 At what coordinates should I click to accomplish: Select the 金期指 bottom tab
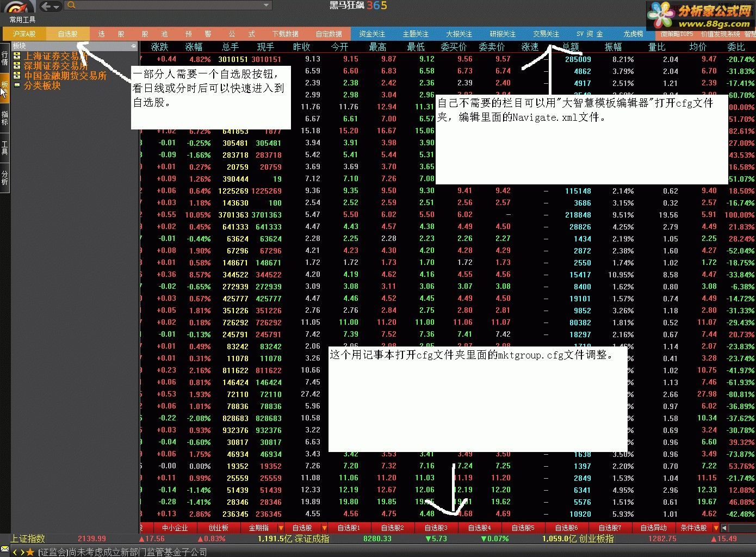pyautogui.click(x=259, y=528)
